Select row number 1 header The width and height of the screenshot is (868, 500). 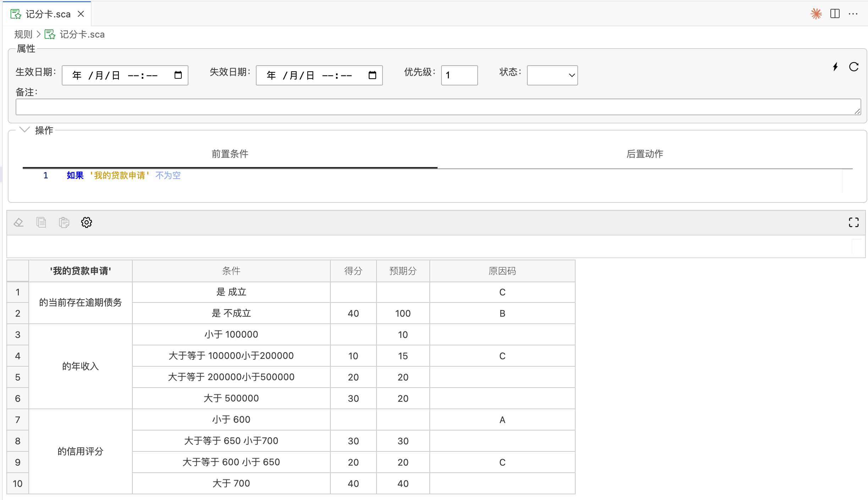(18, 292)
